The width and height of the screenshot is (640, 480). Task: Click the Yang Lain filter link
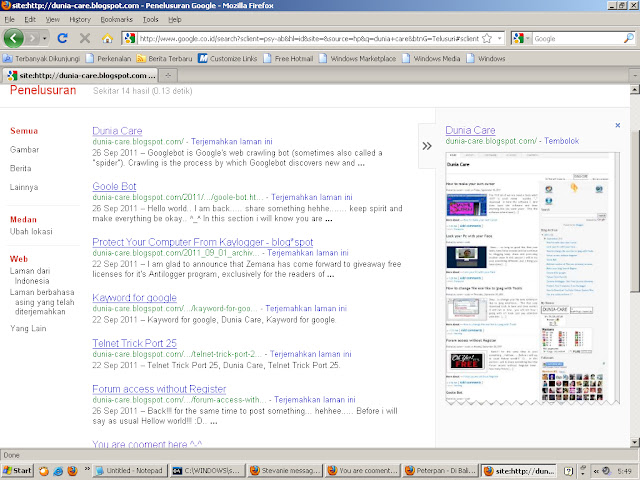pyautogui.click(x=28, y=328)
